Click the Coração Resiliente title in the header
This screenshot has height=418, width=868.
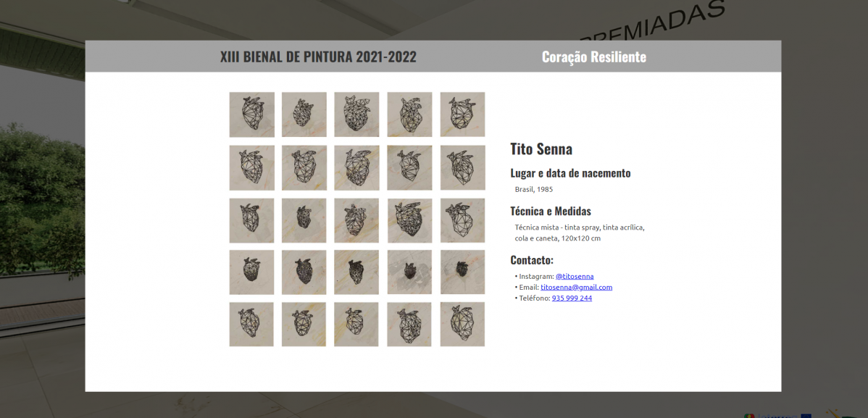coord(593,57)
